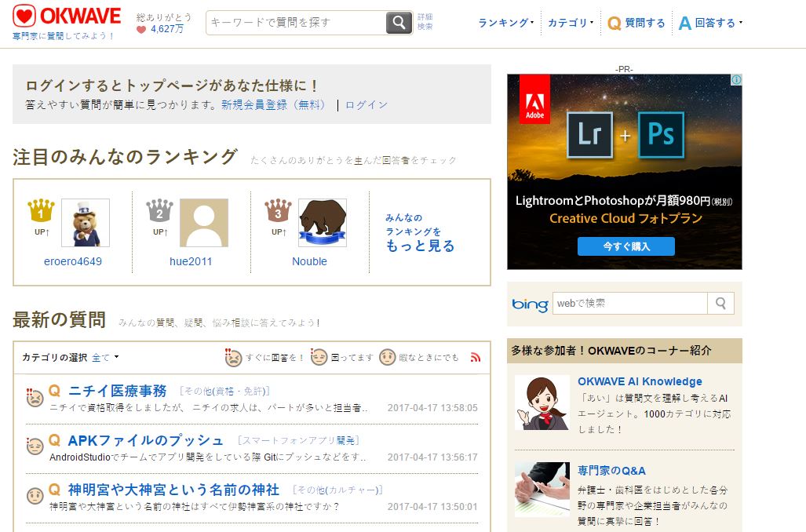806x532 pixels.
Task: Click みんなのランキングをもっと見る link
Action: [420, 233]
